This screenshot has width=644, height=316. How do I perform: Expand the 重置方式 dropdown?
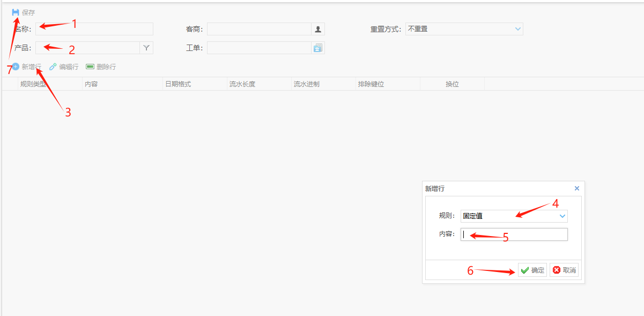point(517,29)
